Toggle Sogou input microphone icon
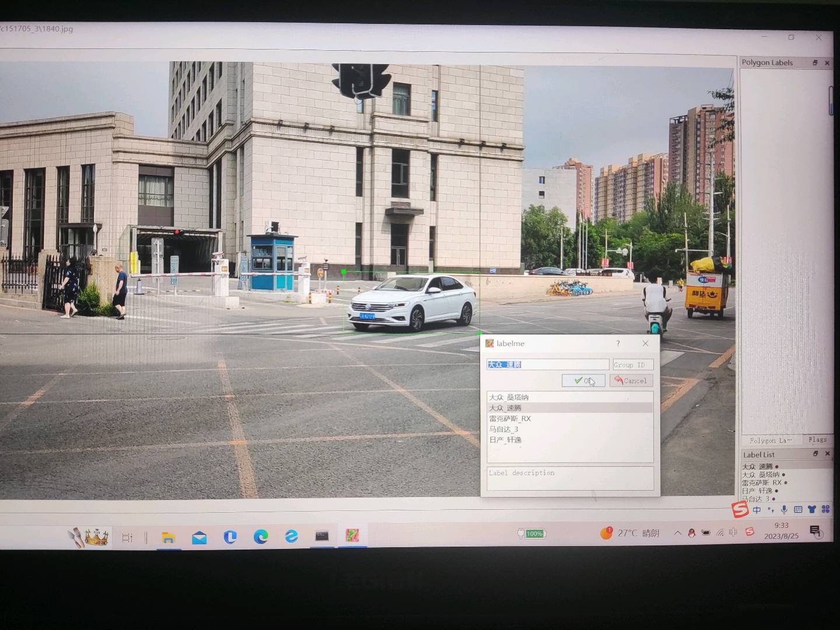 point(784,510)
